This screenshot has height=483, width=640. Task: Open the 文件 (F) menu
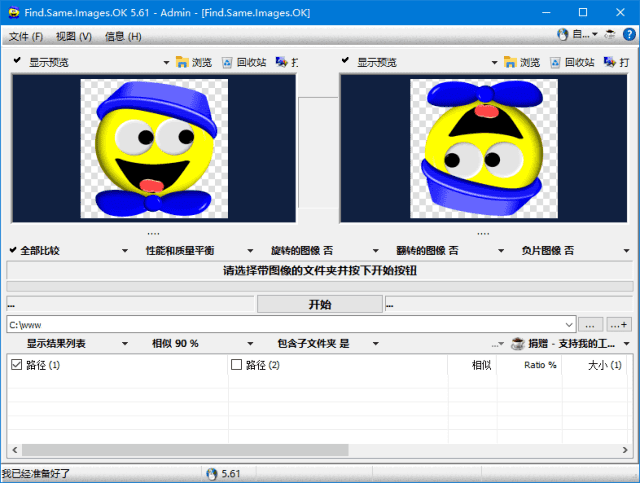point(26,36)
